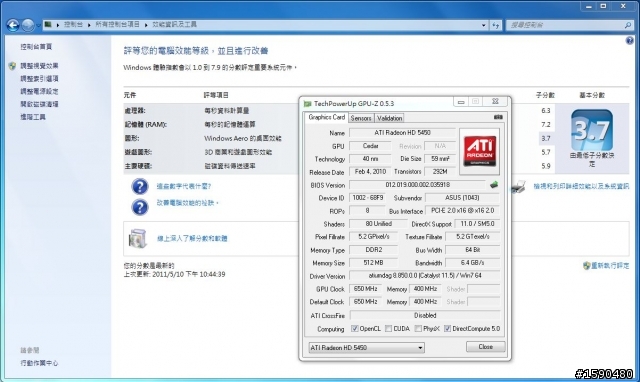Open 這些數字代表什麼? link
Image resolution: width=640 pixels, height=382 pixels.
(x=184, y=187)
